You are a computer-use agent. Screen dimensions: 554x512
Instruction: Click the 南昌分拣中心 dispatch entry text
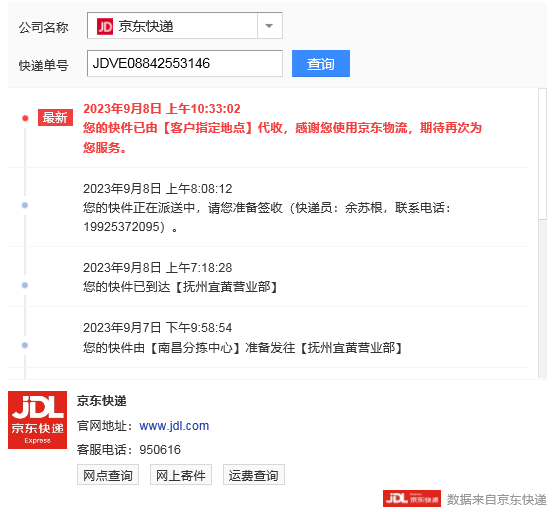pyautogui.click(x=243, y=348)
